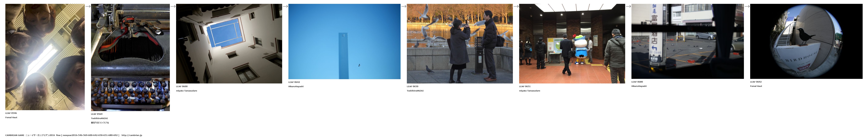Screen dimensions: 868x139
Task: Open the LEAF 0642 blue sky tower photo
Action: [x=344, y=42]
